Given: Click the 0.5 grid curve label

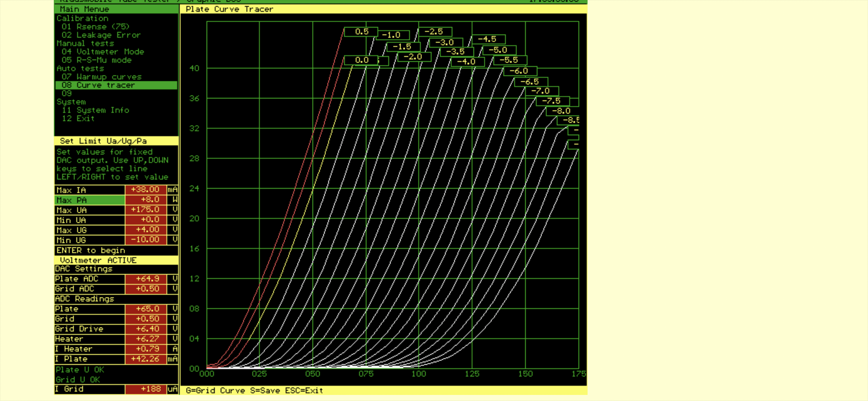Looking at the screenshot, I should pos(361,32).
